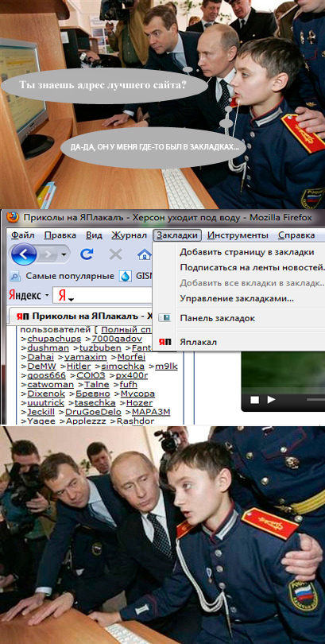
Task: Open the Правка menu
Action: [x=60, y=235]
